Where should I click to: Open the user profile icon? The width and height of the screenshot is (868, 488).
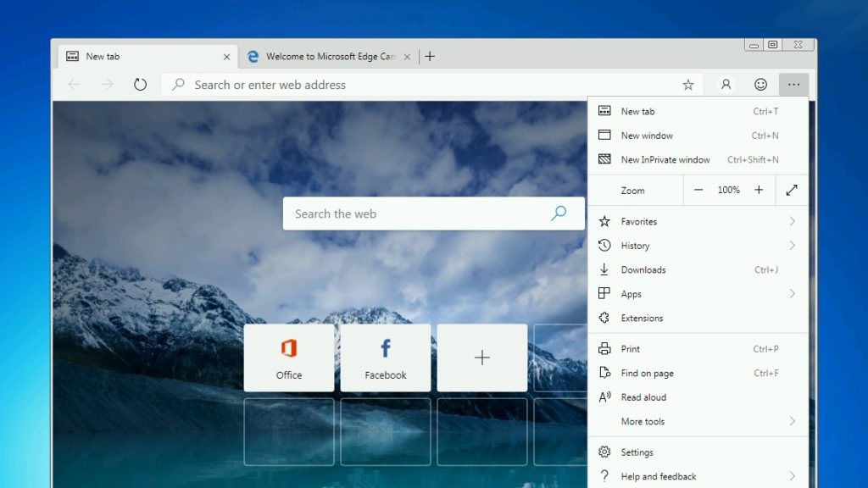click(726, 85)
